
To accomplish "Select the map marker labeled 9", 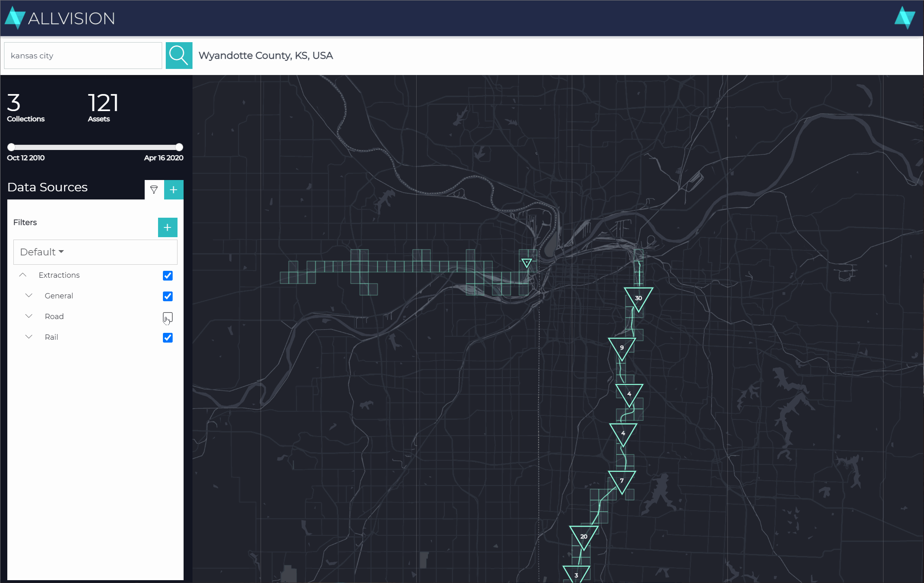I will coord(622,347).
